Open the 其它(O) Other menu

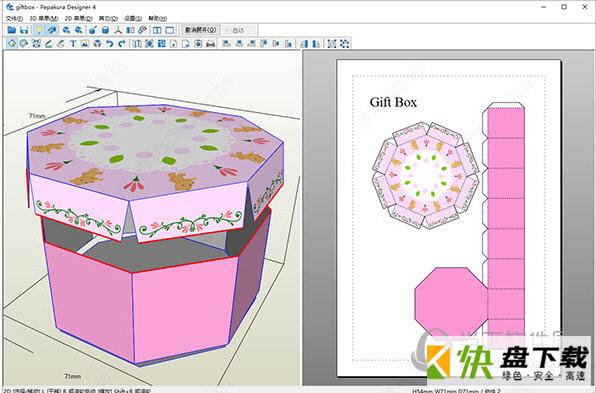coord(108,18)
